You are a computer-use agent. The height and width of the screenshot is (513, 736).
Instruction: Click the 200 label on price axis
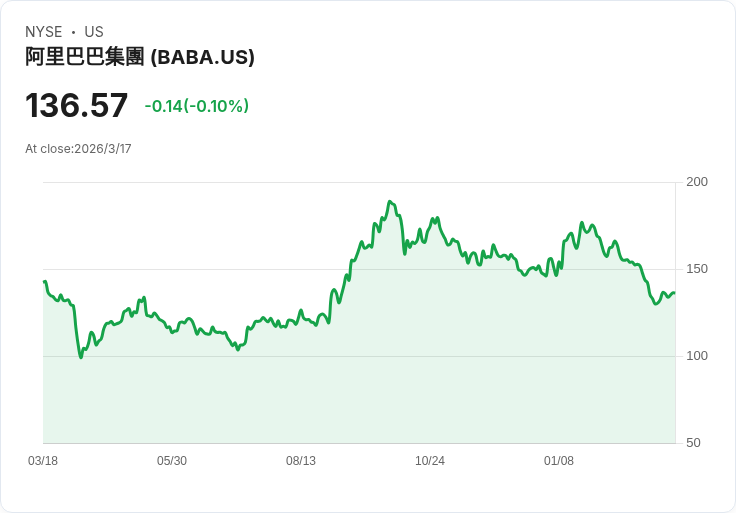click(697, 182)
